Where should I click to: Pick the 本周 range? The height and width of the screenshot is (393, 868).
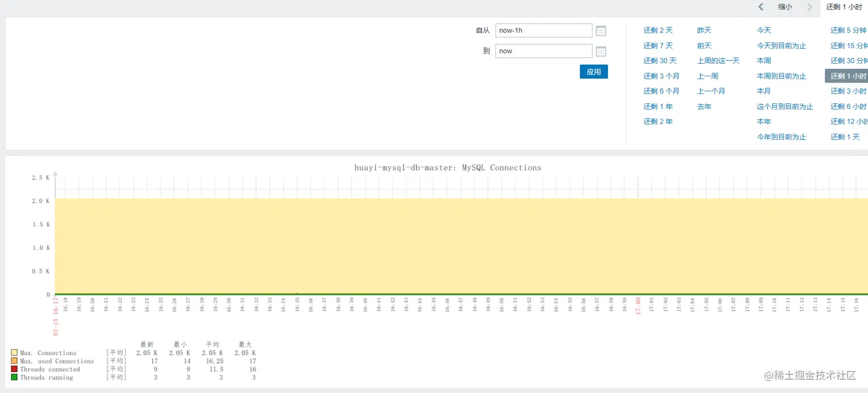[x=764, y=61]
